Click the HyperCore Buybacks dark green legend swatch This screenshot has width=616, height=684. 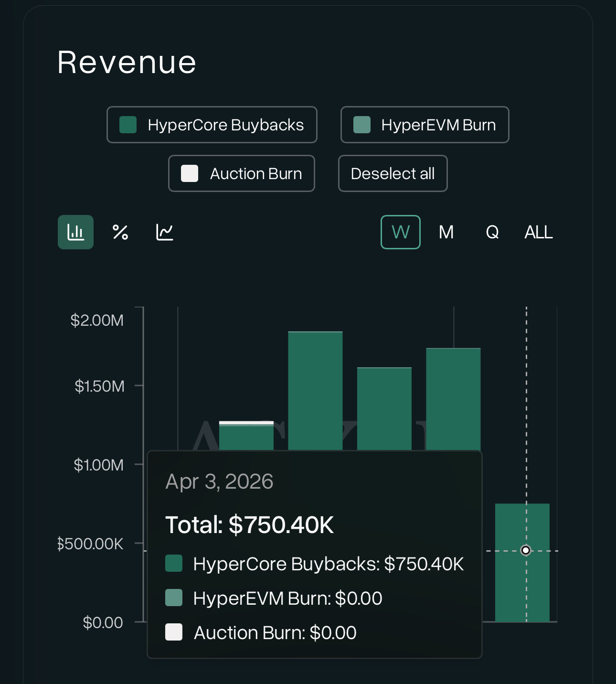[x=128, y=125]
